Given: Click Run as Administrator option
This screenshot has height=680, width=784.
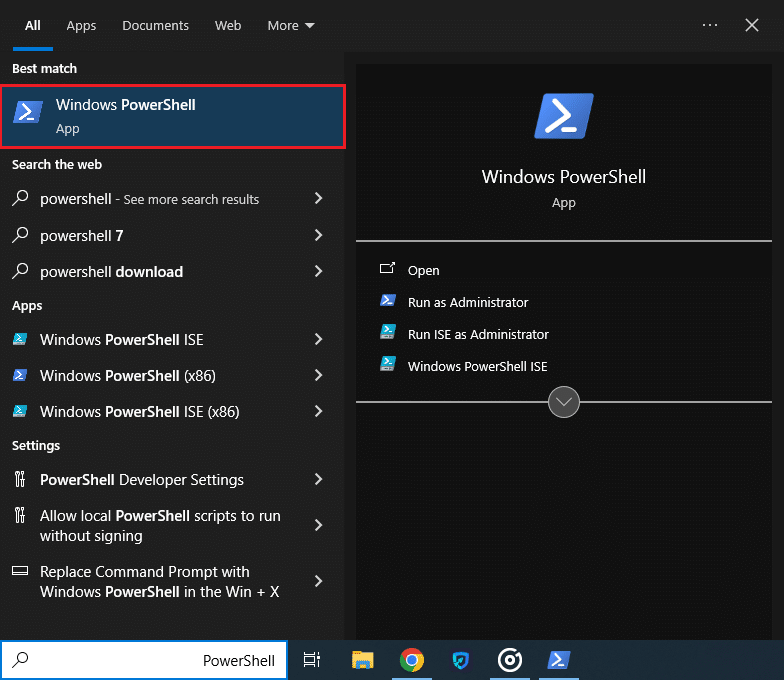Looking at the screenshot, I should click(x=467, y=302).
